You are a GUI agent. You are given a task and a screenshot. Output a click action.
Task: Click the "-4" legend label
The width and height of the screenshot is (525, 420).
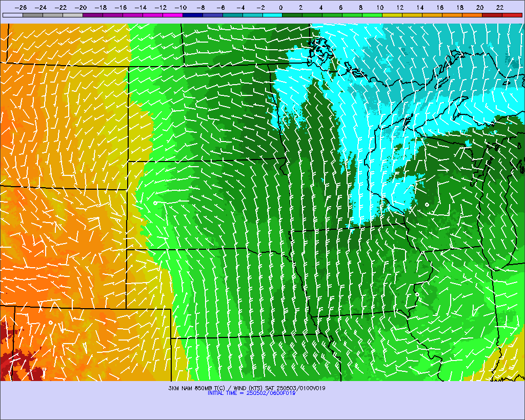pyautogui.click(x=241, y=7)
